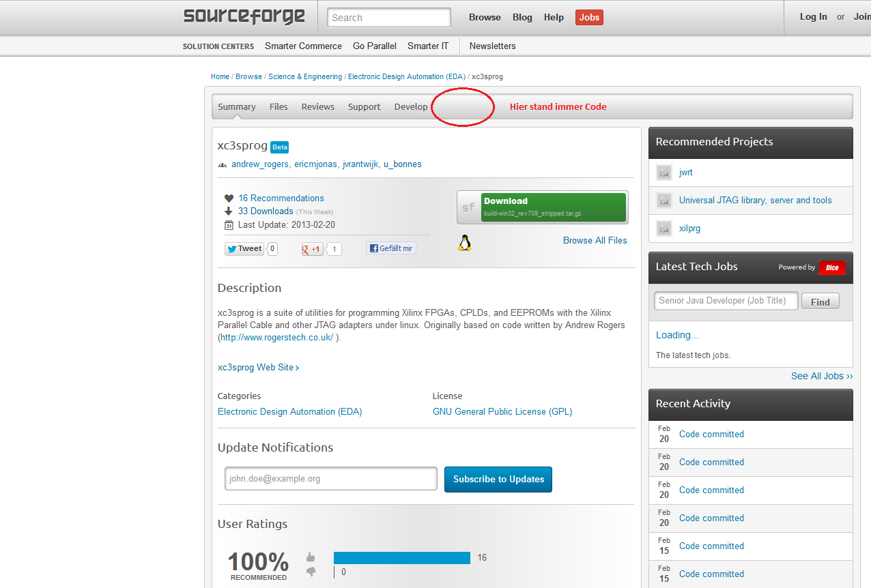Open jvrantwijk developer profile
The height and width of the screenshot is (588, 871).
[360, 164]
